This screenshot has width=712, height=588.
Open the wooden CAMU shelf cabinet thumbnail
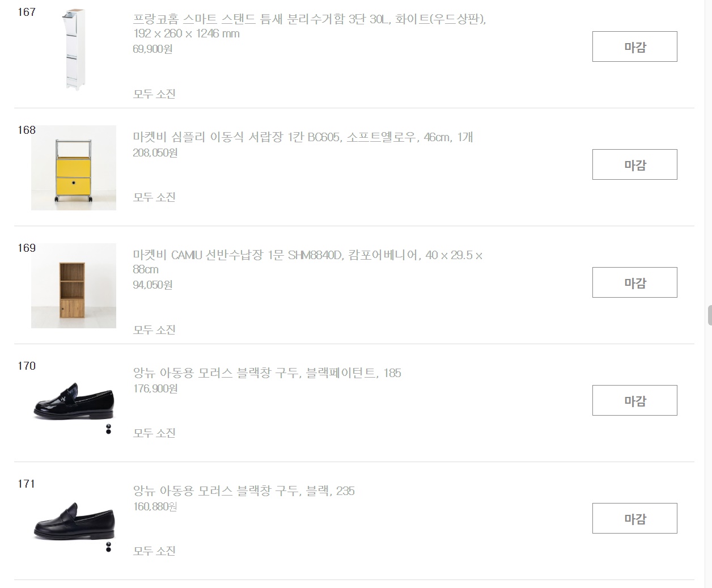point(74,286)
